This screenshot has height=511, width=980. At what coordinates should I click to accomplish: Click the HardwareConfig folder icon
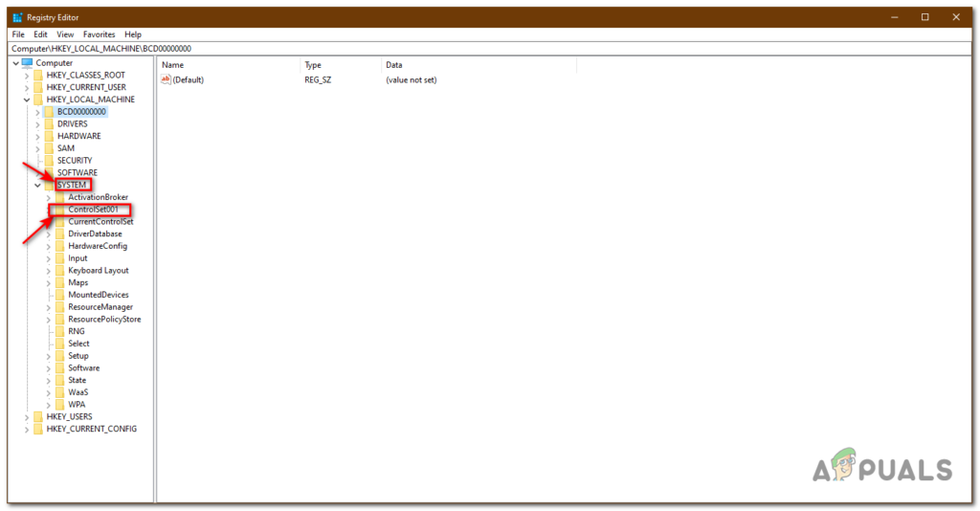60,246
